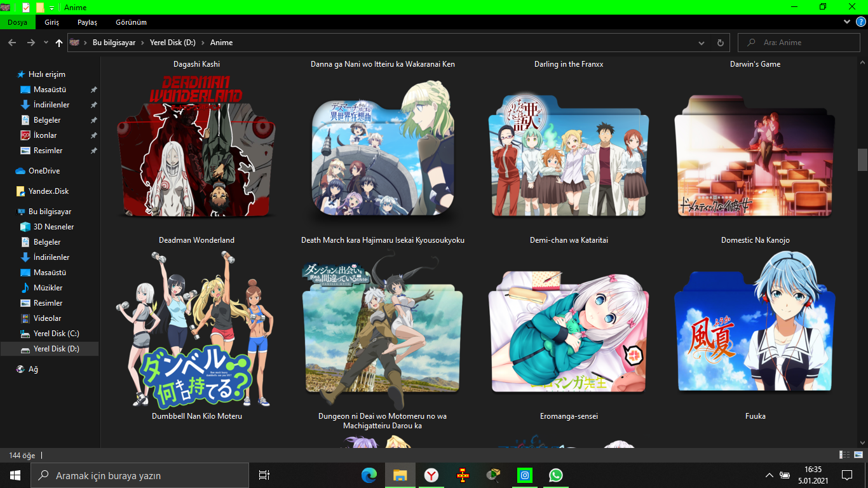Focus the Ara: Anime search box
This screenshot has width=868, height=488.
click(x=798, y=43)
